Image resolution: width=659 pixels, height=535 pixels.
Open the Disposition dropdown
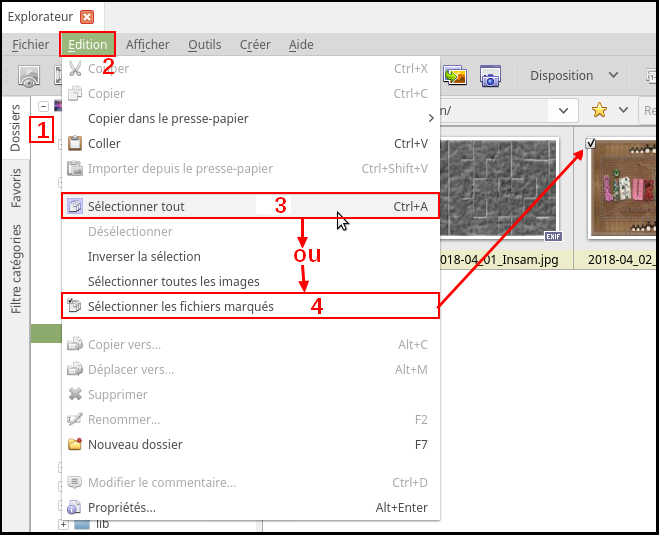tap(574, 76)
